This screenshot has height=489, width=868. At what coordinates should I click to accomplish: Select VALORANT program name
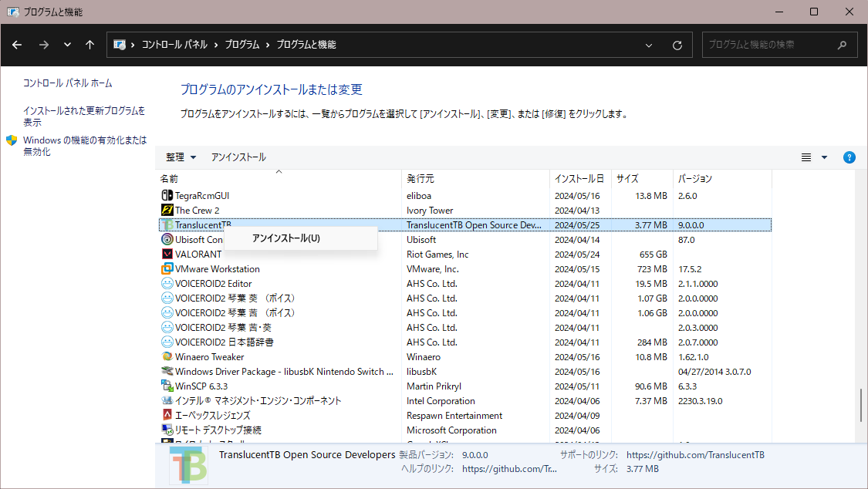coord(198,255)
